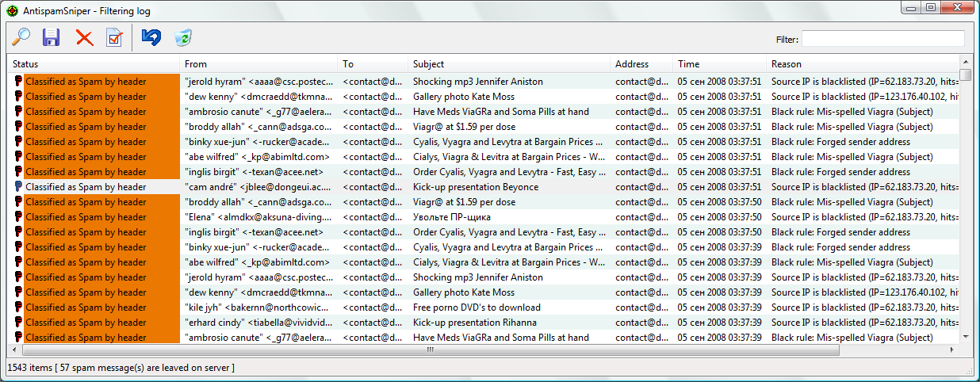This screenshot has width=980, height=382.
Task: Sort by the To column header
Action: click(x=373, y=64)
